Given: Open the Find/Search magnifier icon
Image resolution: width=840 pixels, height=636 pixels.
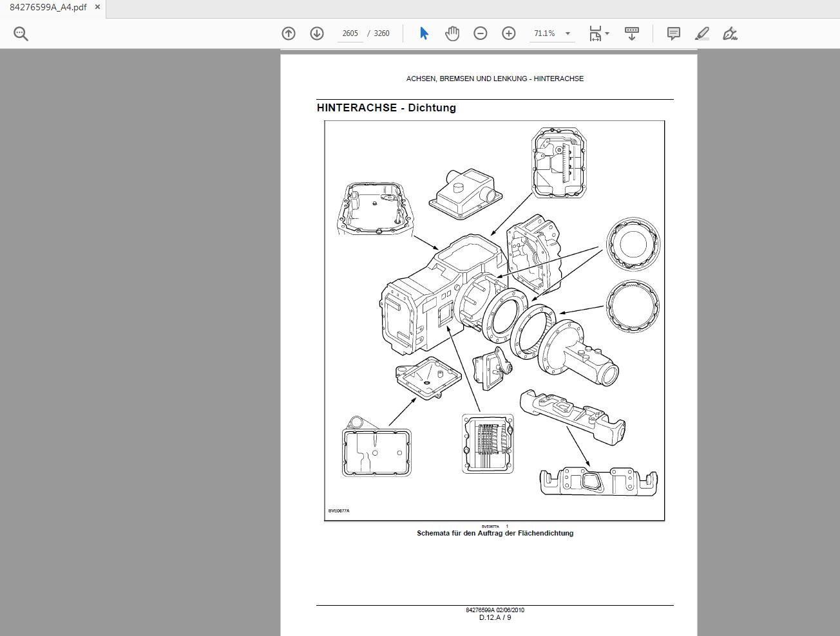Looking at the screenshot, I should click(20, 33).
